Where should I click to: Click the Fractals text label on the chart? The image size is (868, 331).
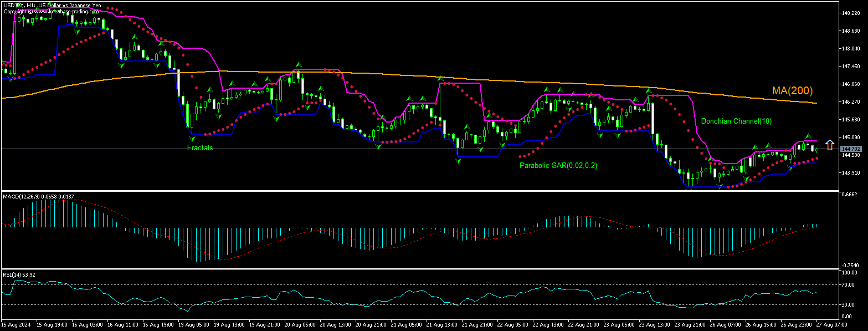point(200,147)
